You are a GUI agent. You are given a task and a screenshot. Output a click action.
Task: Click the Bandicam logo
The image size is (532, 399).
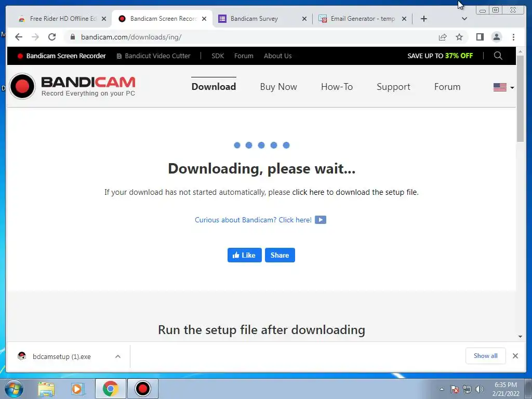pyautogui.click(x=73, y=86)
